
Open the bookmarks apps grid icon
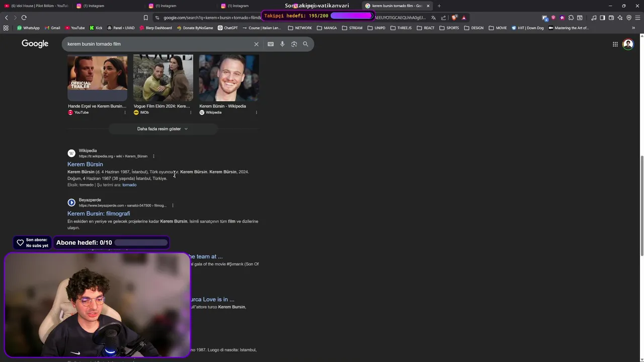coord(6,28)
